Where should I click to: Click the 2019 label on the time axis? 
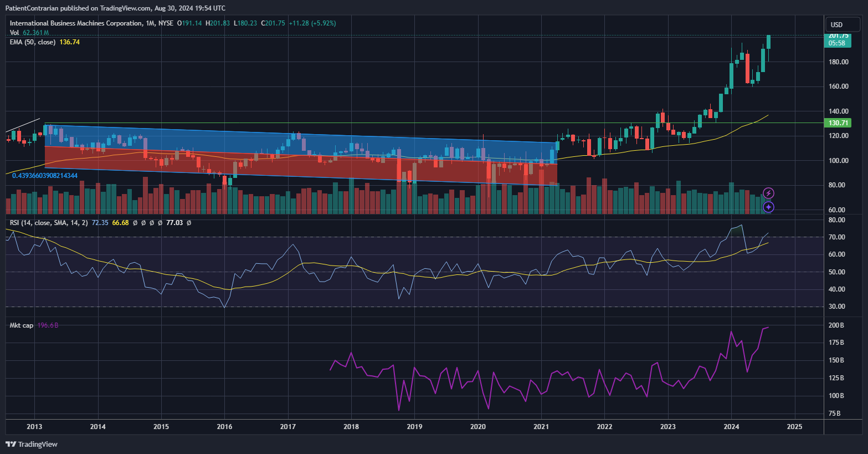click(x=414, y=427)
